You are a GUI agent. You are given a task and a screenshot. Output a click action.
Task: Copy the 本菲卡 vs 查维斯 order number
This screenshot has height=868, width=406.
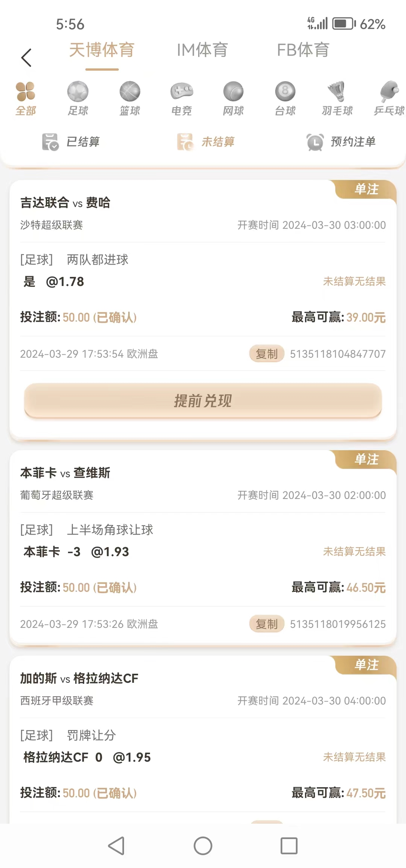pos(267,624)
